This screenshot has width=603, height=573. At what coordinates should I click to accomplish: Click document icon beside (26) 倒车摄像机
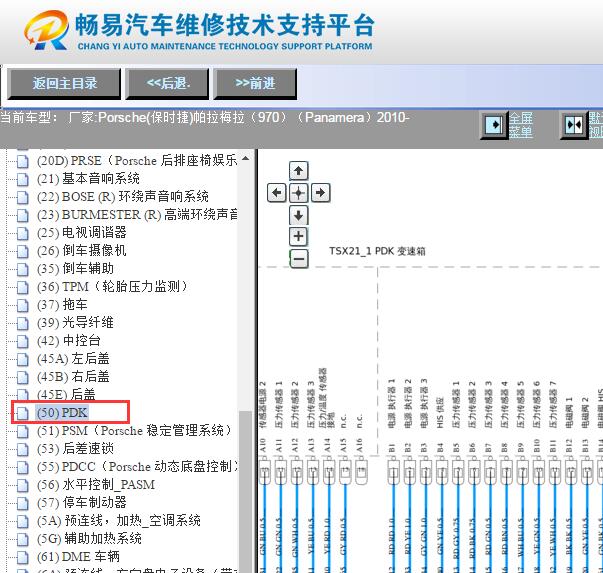click(23, 252)
